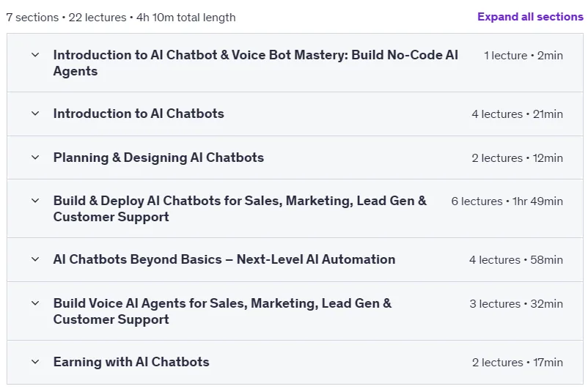Open the Introduction to AI Chatbots section title

tap(139, 114)
